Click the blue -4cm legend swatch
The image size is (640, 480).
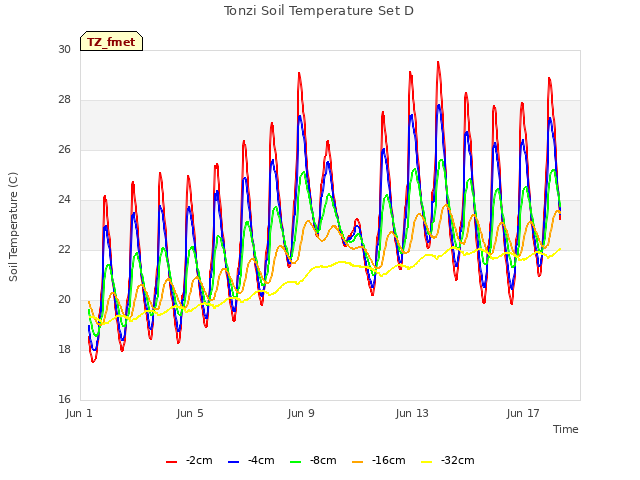click(x=233, y=461)
